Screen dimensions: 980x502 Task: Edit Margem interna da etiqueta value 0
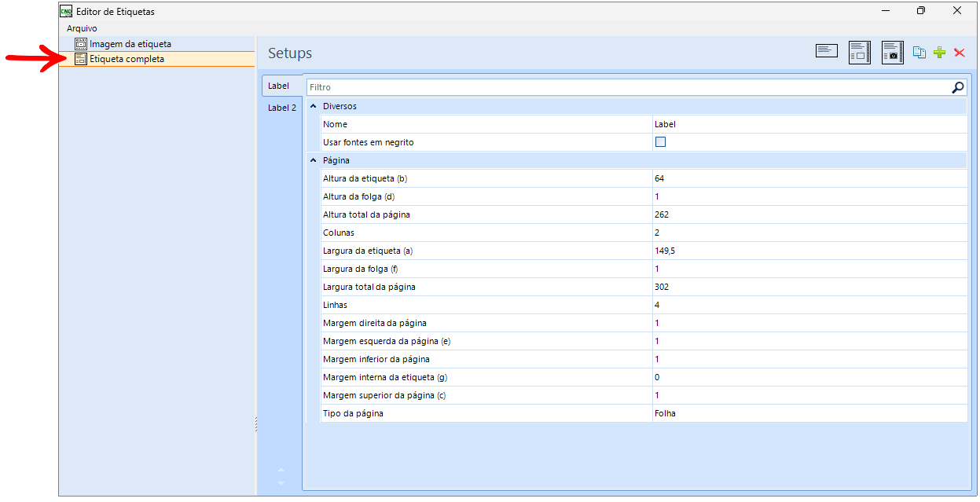809,377
